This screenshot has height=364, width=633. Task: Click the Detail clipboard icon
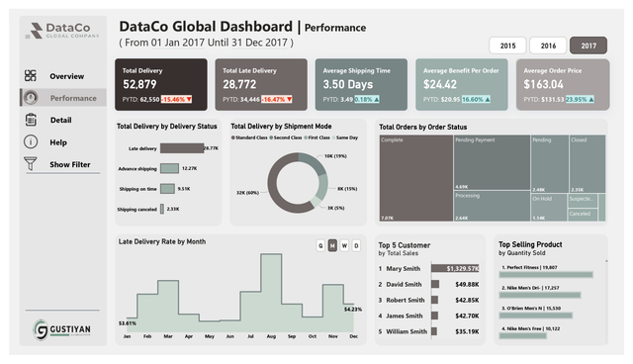[31, 120]
